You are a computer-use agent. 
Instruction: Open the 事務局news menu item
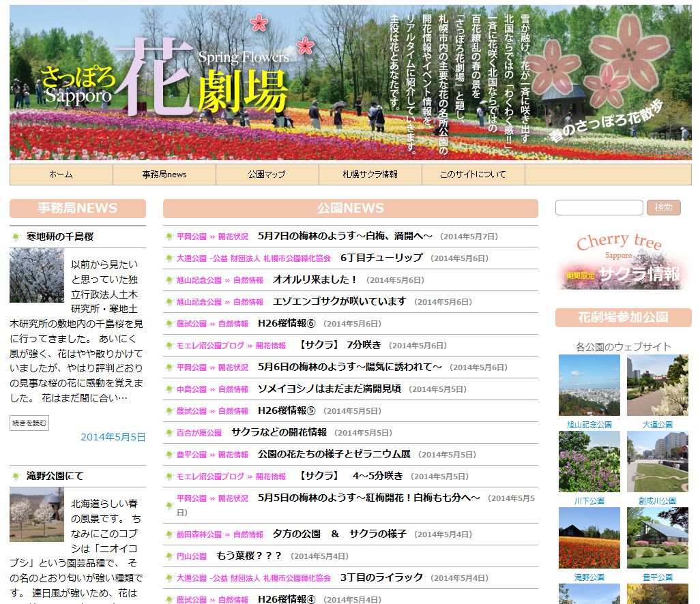[164, 175]
